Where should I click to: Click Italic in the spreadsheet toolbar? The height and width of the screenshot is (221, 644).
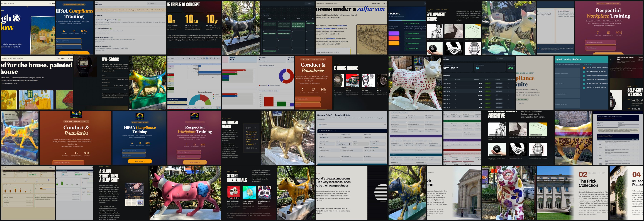pos(192,58)
